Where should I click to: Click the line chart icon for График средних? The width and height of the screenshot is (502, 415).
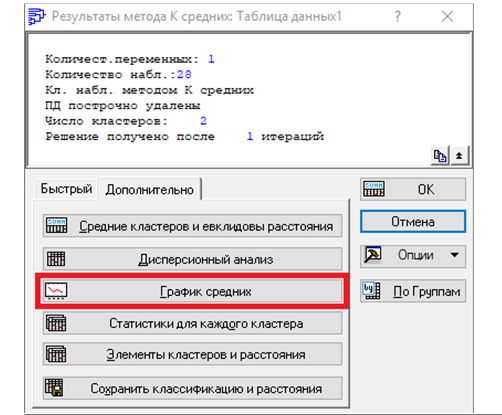(56, 291)
